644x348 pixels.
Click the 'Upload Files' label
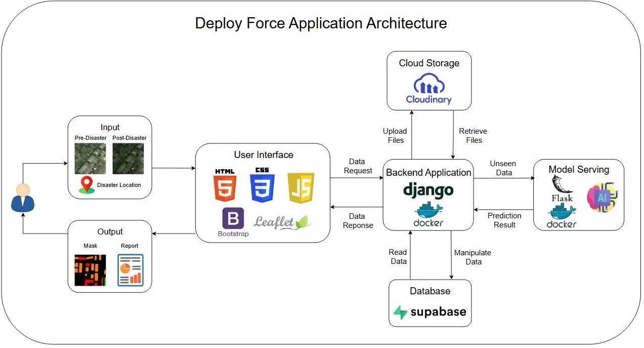(x=395, y=135)
